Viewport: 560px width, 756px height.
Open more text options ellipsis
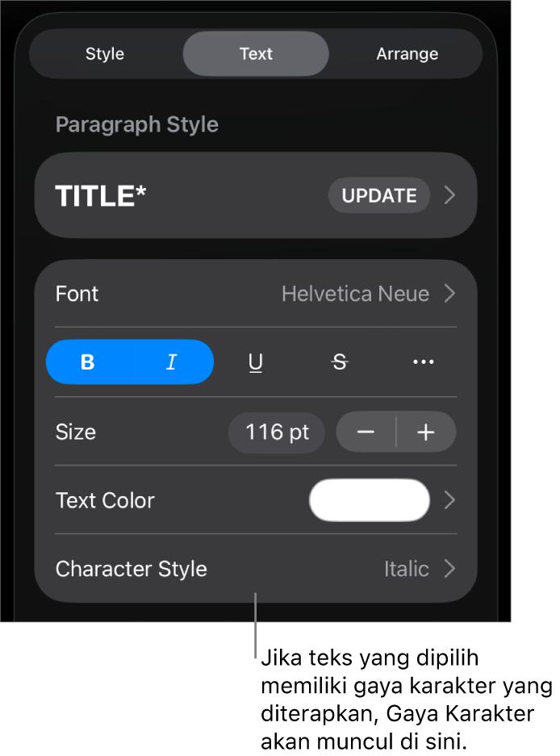click(424, 363)
